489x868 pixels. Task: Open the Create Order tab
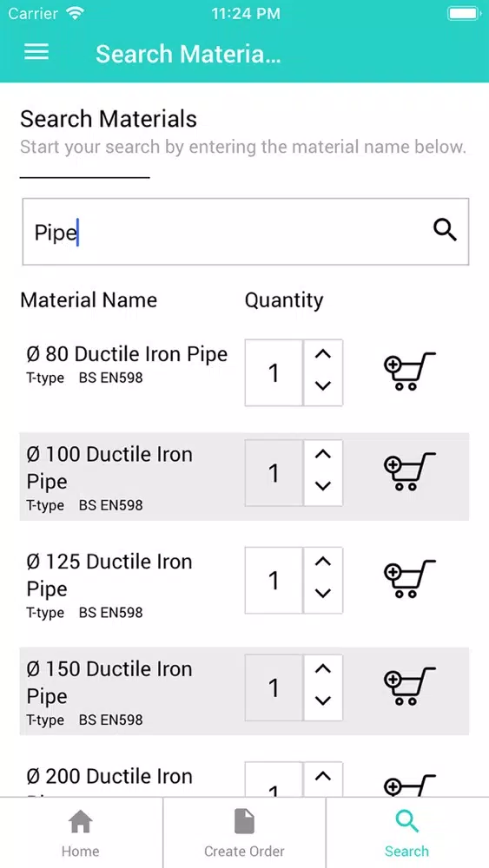click(x=244, y=833)
